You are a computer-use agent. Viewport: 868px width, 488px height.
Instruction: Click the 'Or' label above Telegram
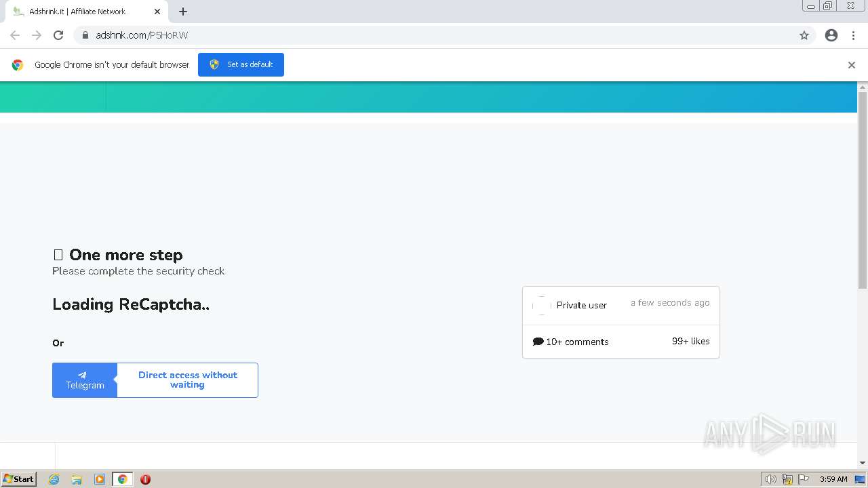click(58, 343)
